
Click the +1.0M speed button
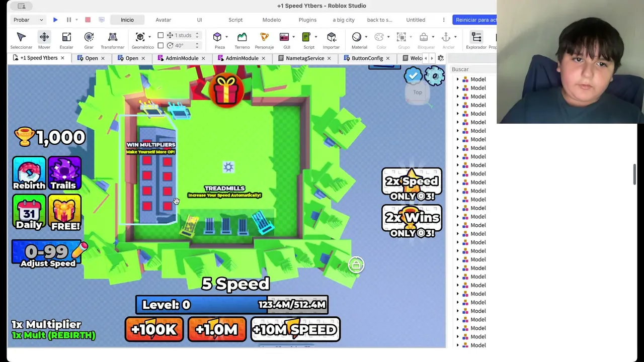217,329
